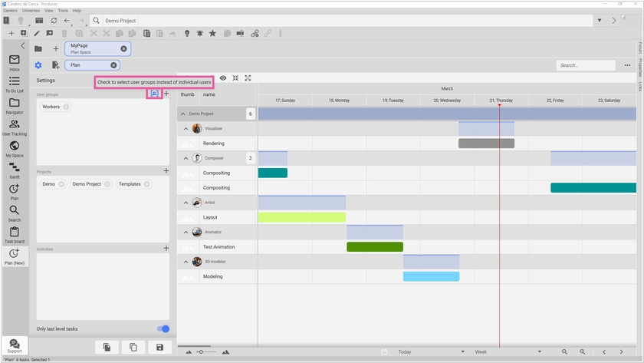The image size is (644, 363).
Task: Select the MyPage Plan Space tab
Action: [x=98, y=49]
